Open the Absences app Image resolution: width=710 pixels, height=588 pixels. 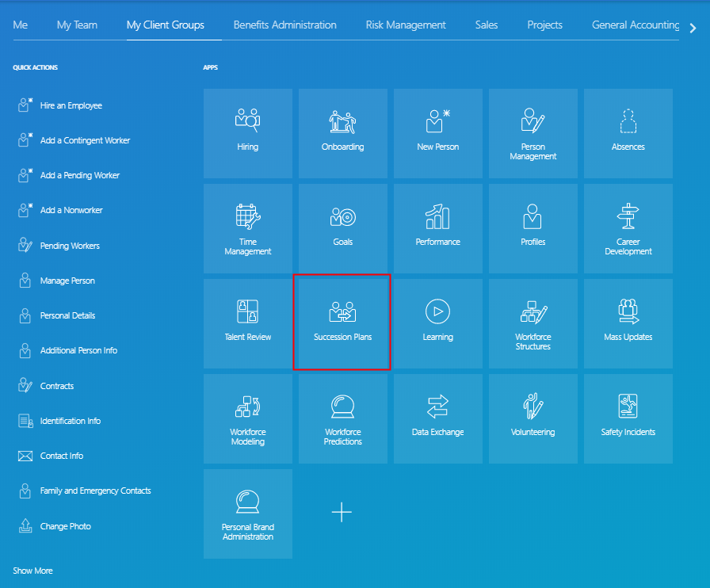pos(628,133)
